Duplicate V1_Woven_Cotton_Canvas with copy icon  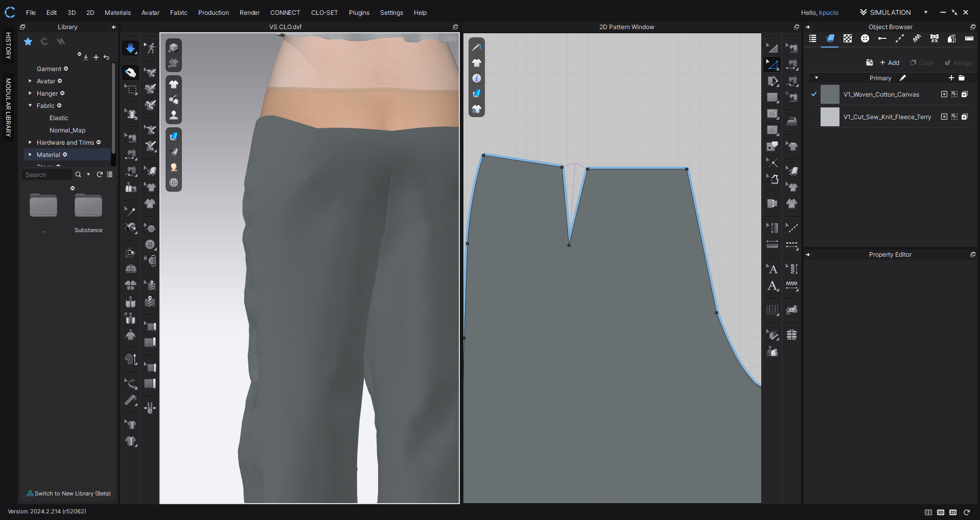(x=965, y=95)
